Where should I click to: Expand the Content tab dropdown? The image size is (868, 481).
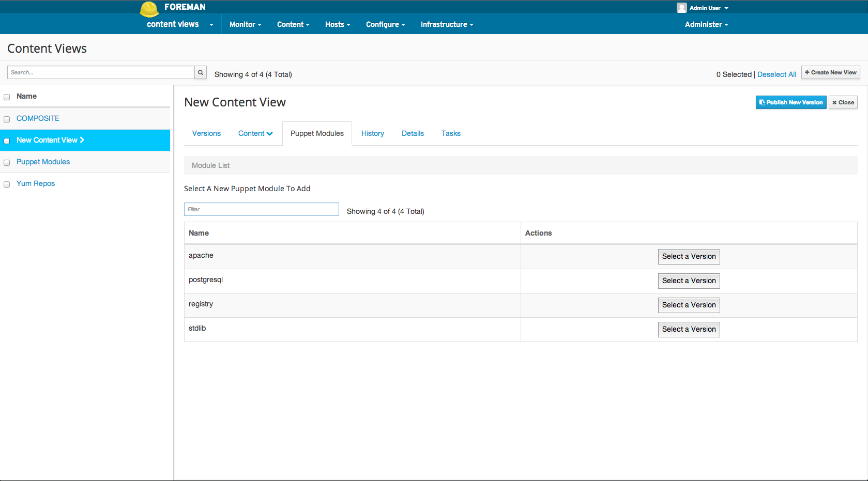pos(255,133)
